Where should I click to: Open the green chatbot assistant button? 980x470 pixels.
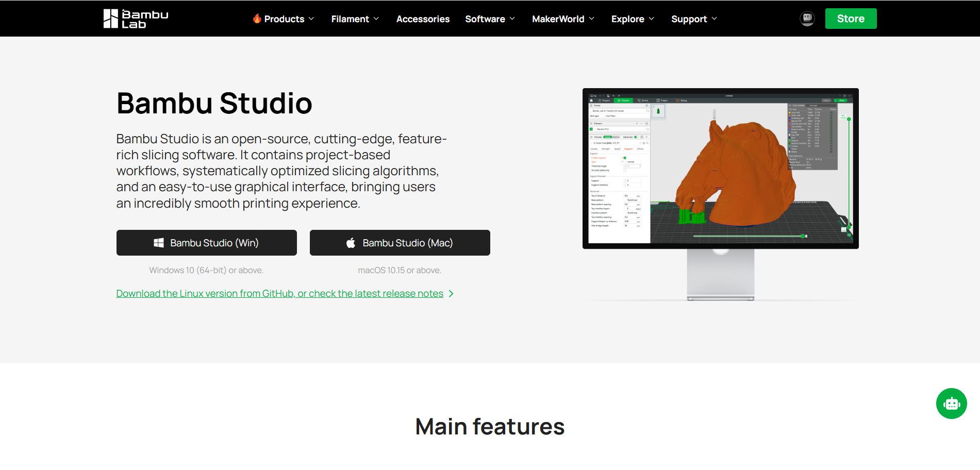coord(952,404)
